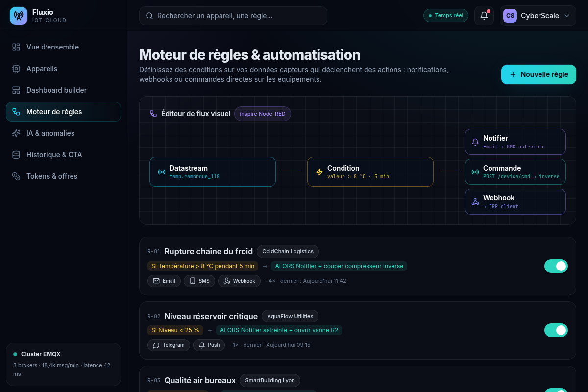The height and width of the screenshot is (392, 588).
Task: Click the Notifier node bell icon
Action: (475, 142)
